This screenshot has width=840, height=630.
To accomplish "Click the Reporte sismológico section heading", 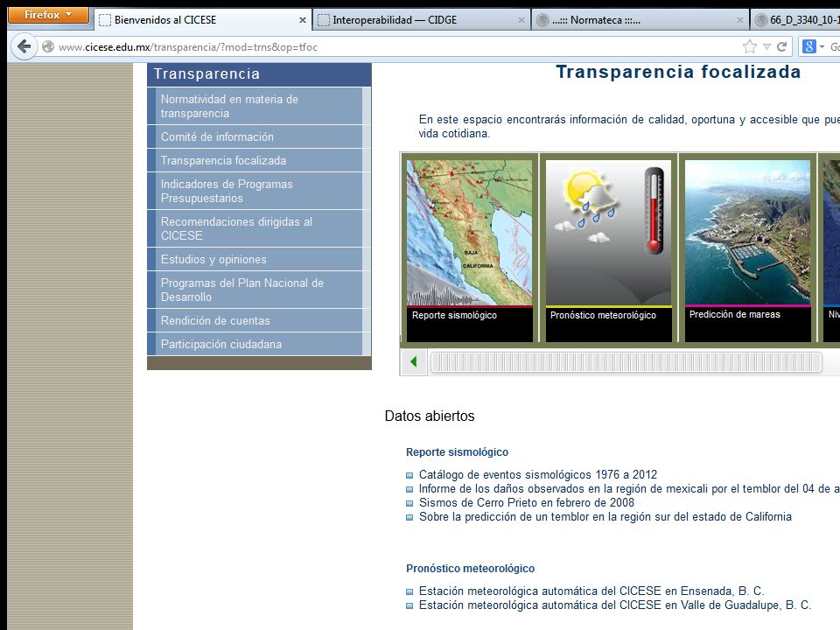I will click(457, 452).
